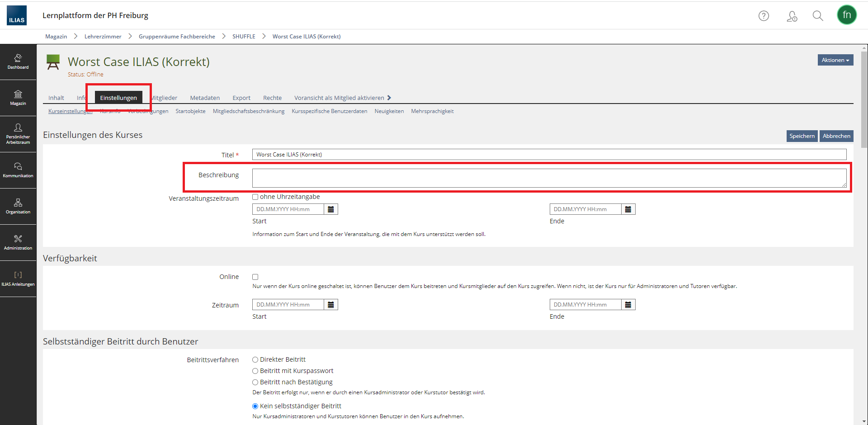Click the Speichern button

pos(802,136)
